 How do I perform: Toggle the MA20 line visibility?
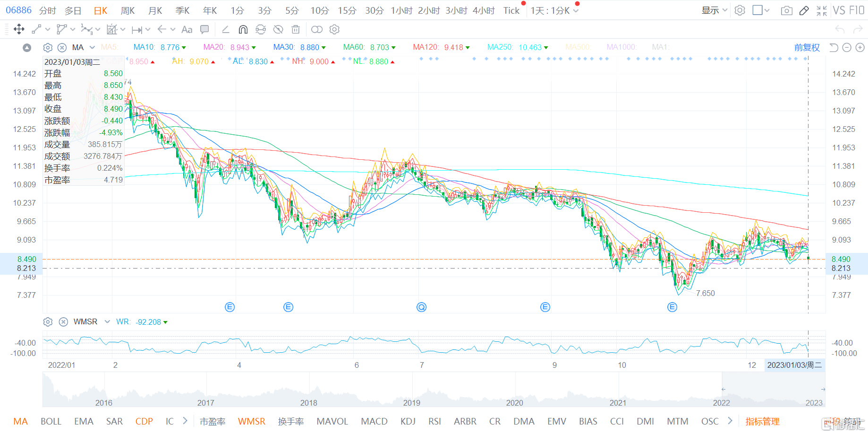coord(230,47)
